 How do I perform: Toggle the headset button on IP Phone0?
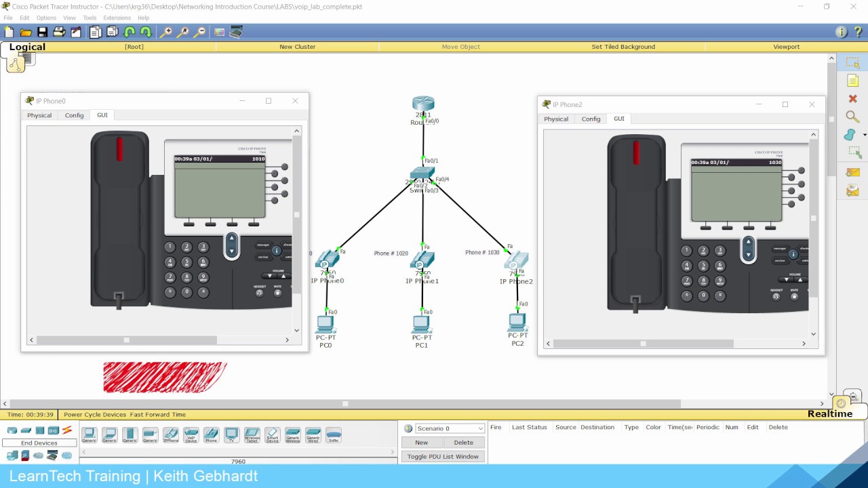(260, 293)
